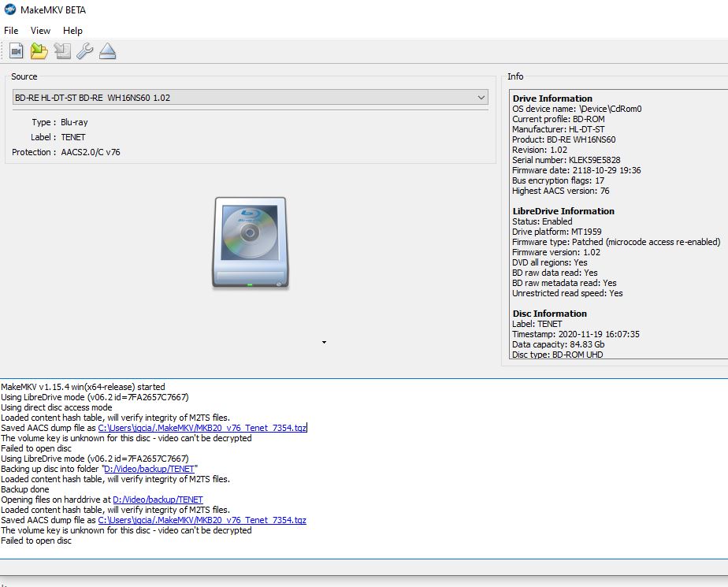
Task: Open Preferences with the wrench icon
Action: pyautogui.click(x=84, y=50)
